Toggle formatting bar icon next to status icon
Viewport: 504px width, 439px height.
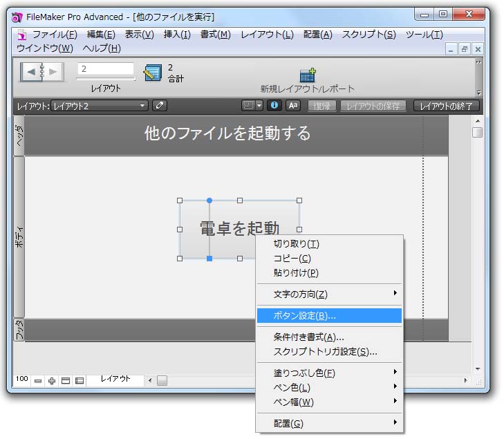click(x=80, y=381)
